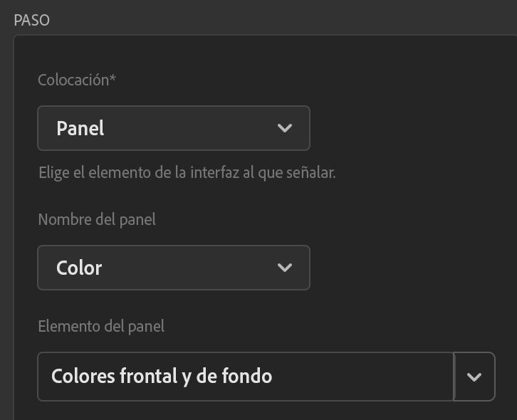This screenshot has width=517, height=420.
Task: Click the helper text about choosing an interface element
Action: point(187,172)
